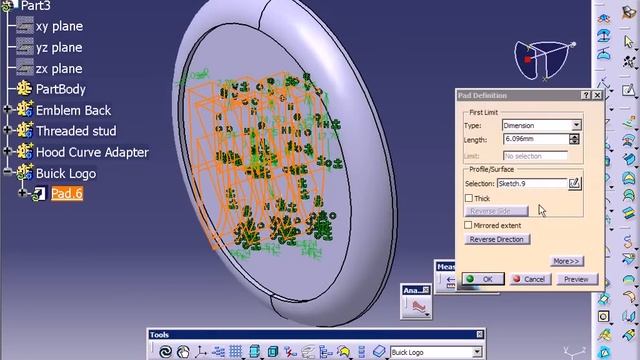This screenshot has height=360, width=640.
Task: Select the Hood Curve Adapter label
Action: (92, 152)
